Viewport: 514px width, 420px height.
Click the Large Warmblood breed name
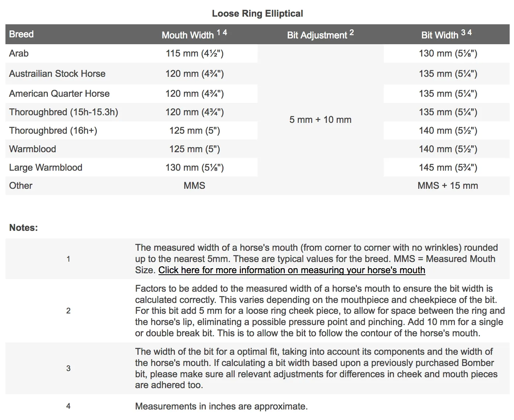point(46,167)
